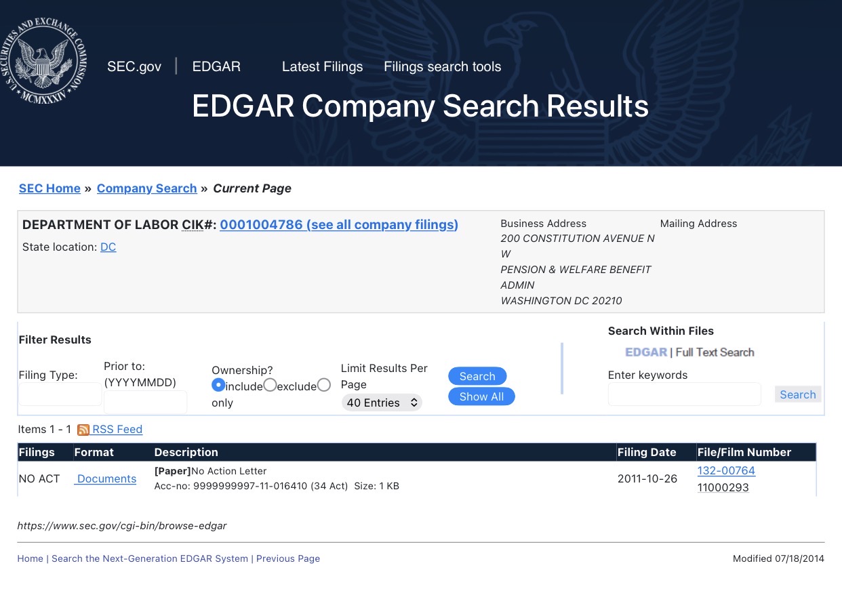
Task: Go to SEC Home breadcrumb
Action: (49, 188)
